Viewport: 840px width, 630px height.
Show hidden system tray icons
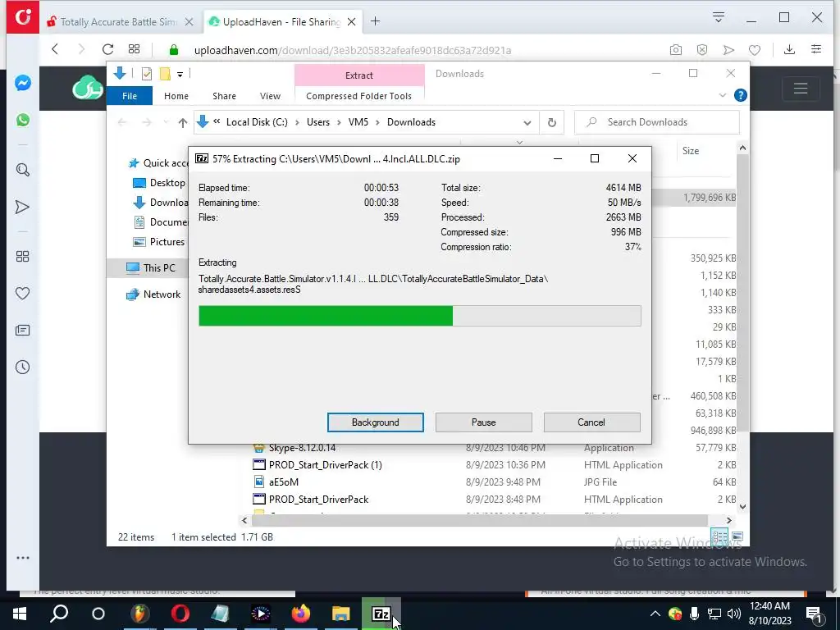(655, 614)
